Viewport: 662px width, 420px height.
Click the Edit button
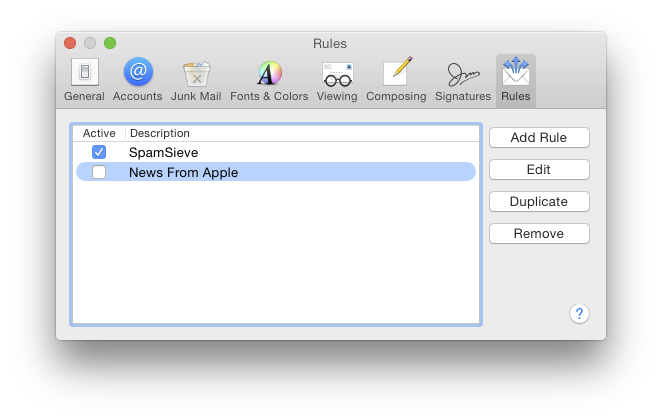point(539,170)
